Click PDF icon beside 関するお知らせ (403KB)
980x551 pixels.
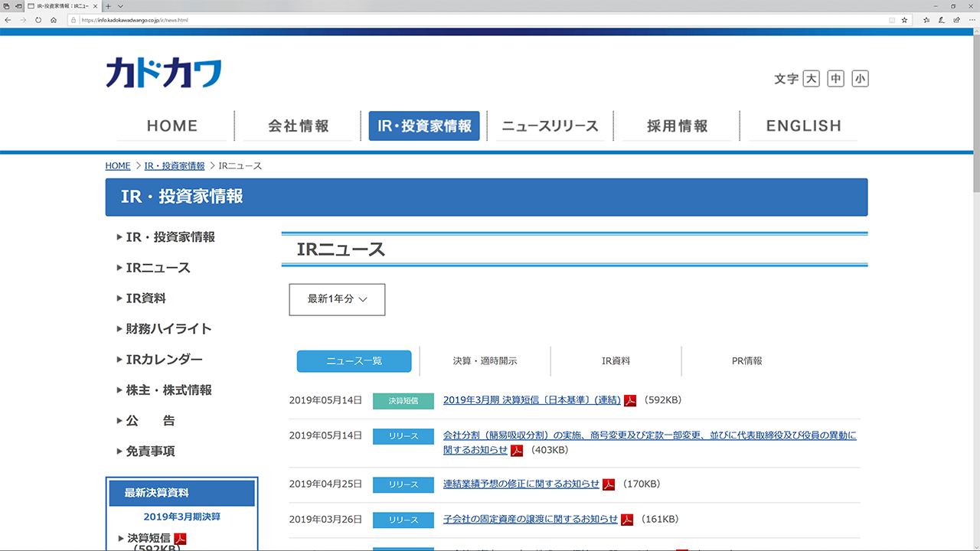click(517, 450)
